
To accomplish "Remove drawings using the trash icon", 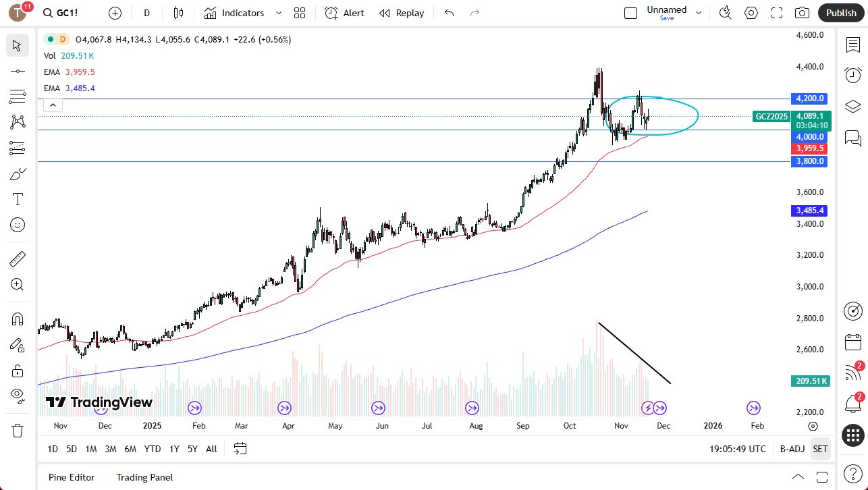I will click(x=18, y=430).
